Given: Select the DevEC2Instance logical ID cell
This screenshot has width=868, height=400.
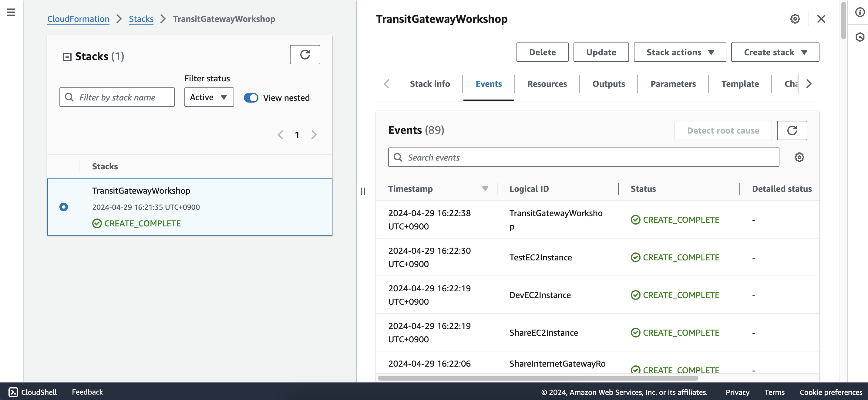Looking at the screenshot, I should [540, 295].
